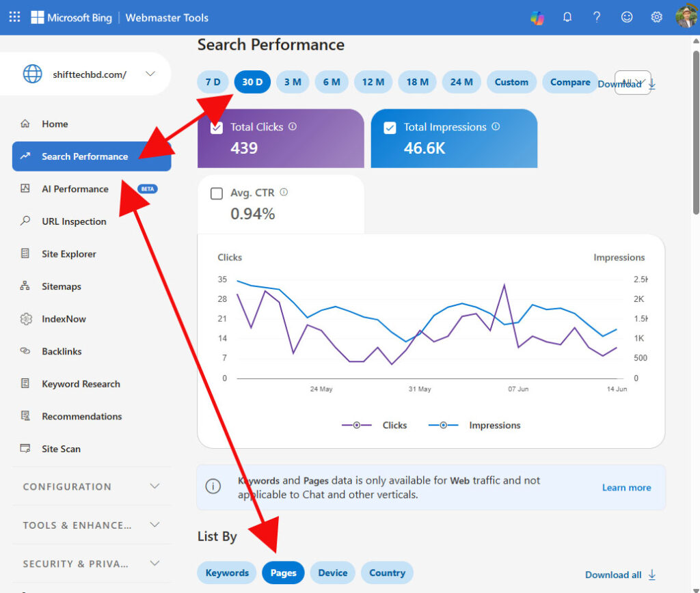700x593 pixels.
Task: Open Search Performance in sidebar
Action: pyautogui.click(x=92, y=156)
